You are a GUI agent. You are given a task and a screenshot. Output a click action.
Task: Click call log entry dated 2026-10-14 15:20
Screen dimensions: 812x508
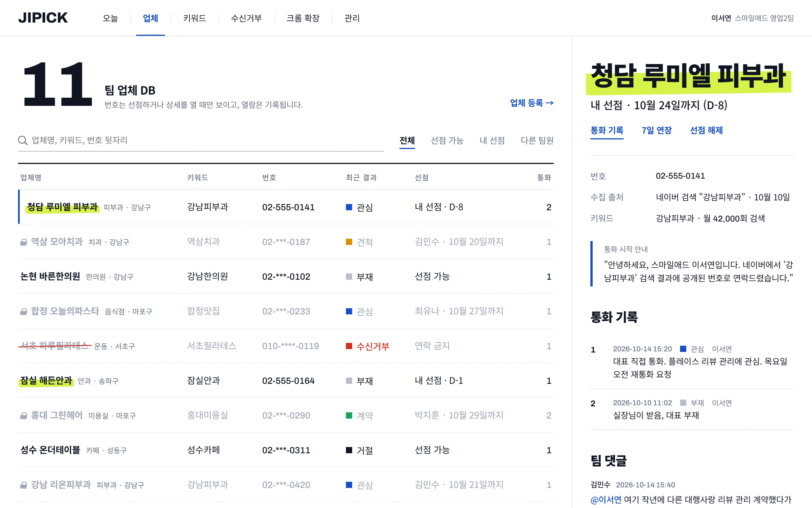click(x=692, y=362)
